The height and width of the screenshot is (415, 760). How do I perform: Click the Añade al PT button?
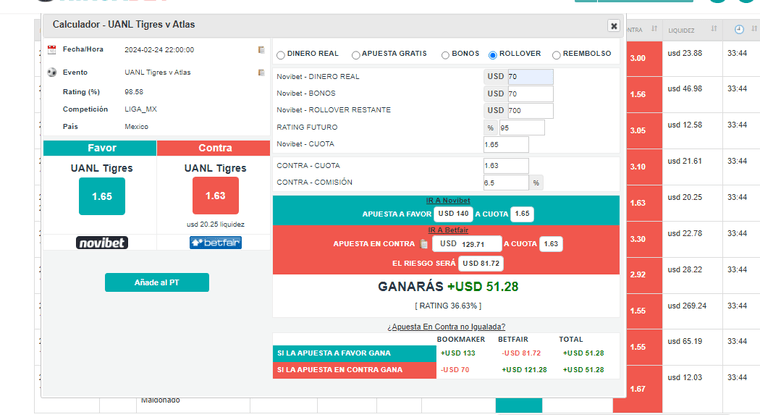[157, 282]
